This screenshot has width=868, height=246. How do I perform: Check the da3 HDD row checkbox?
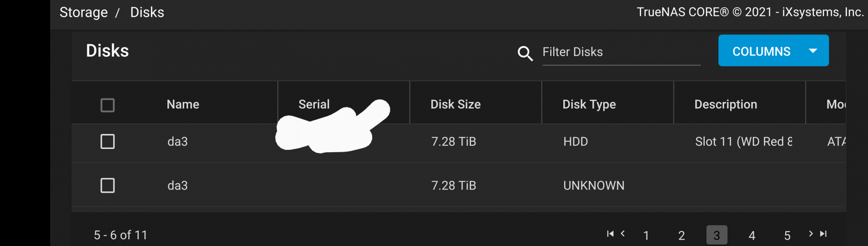click(108, 141)
